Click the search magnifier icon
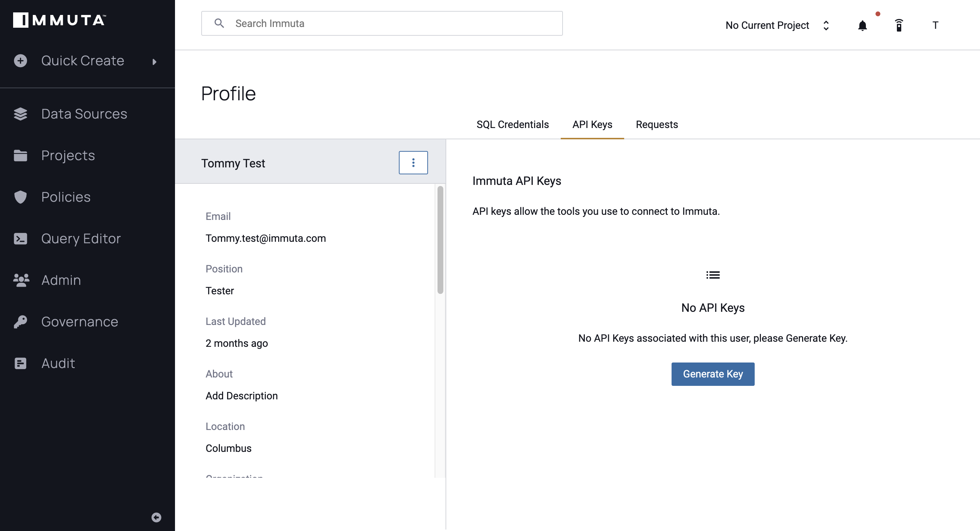This screenshot has width=980, height=531. (x=219, y=23)
